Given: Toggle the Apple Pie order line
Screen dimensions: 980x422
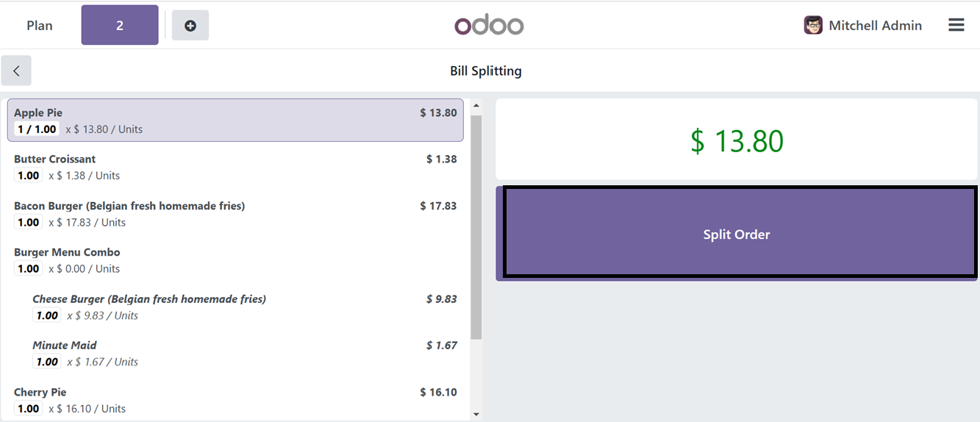Looking at the screenshot, I should tap(235, 121).
